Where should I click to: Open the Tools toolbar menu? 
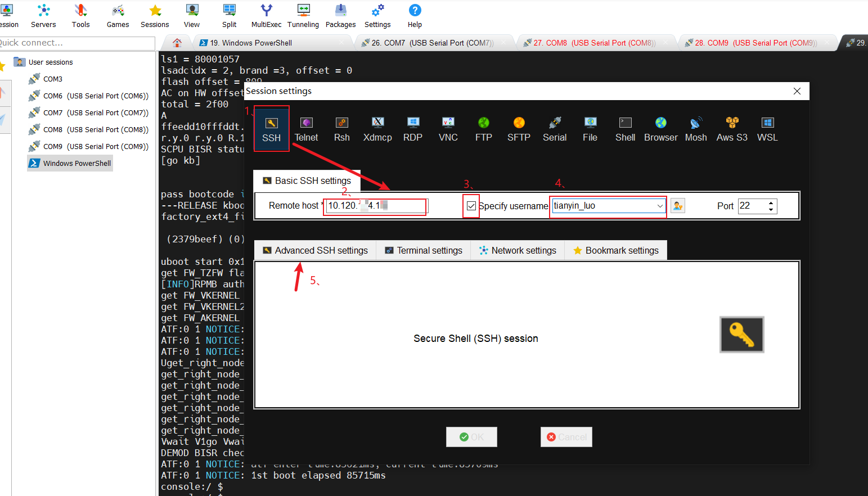click(80, 16)
